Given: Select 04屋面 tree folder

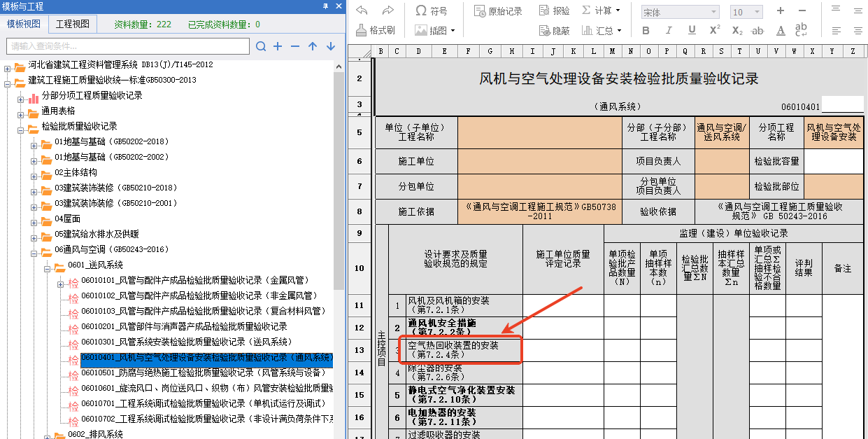Looking at the screenshot, I should tap(67, 218).
